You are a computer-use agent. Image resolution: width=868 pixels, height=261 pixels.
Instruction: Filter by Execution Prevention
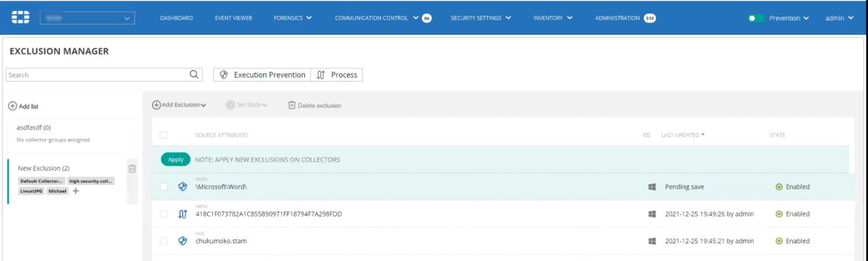[x=263, y=75]
